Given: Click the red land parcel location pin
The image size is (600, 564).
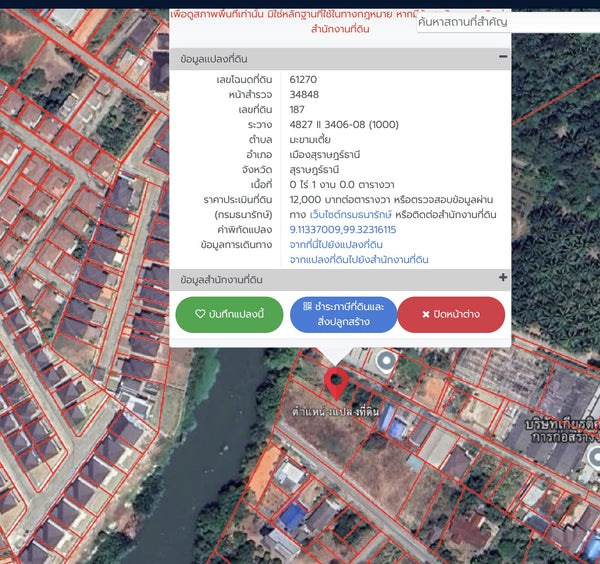Looking at the screenshot, I should (x=336, y=383).
